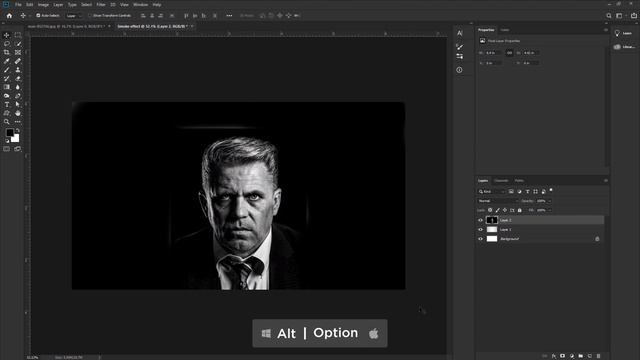Select the Eyedropper tool
This screenshot has width=640, height=360.
(7, 61)
